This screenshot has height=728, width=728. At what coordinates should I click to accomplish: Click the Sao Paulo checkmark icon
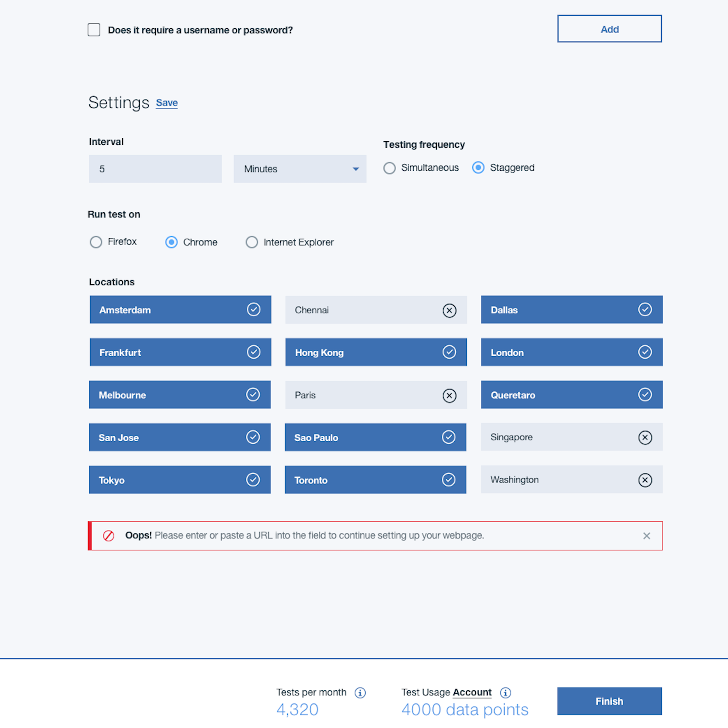[x=449, y=437]
